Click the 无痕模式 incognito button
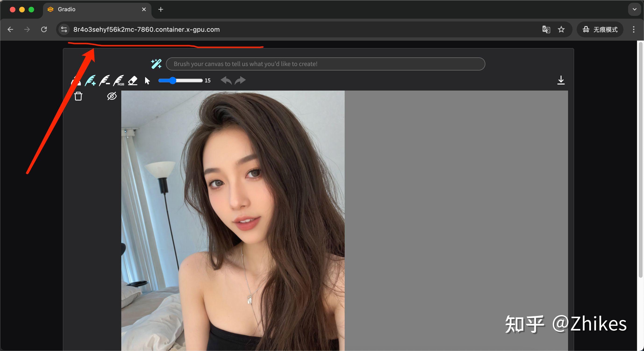 [x=600, y=29]
